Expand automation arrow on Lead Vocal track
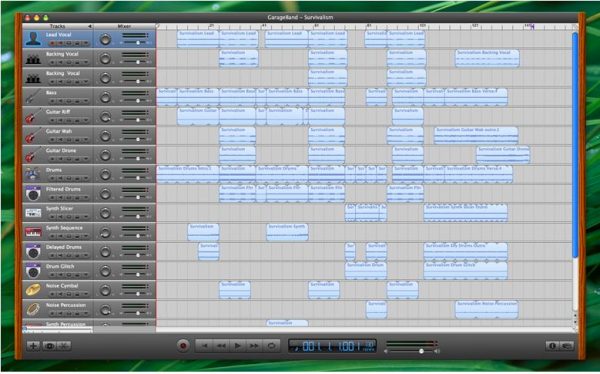The image size is (600, 374). tap(86, 43)
